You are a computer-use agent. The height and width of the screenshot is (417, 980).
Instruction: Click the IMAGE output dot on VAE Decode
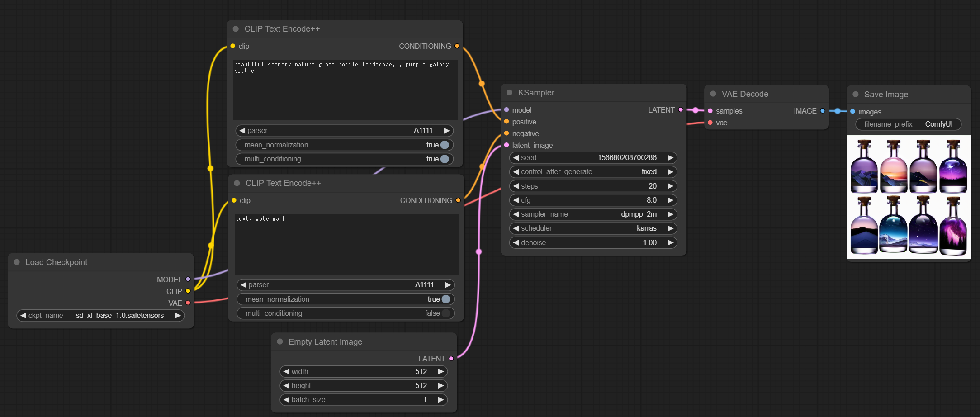click(824, 111)
